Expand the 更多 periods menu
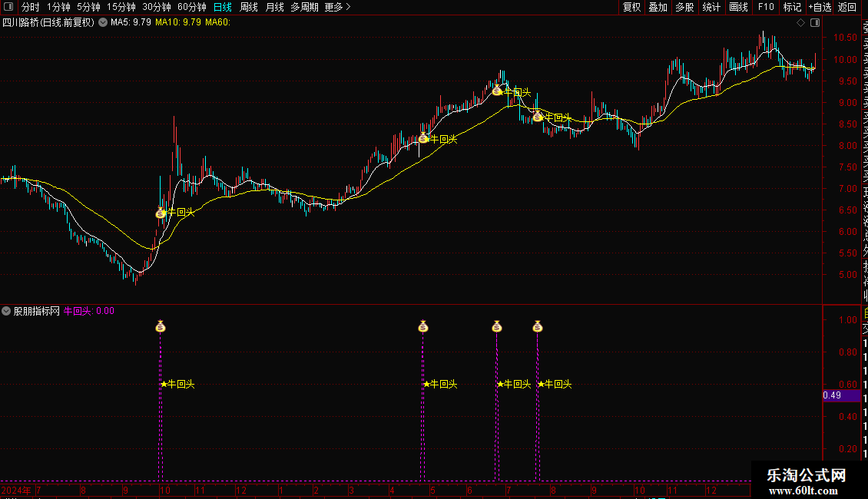 337,7
